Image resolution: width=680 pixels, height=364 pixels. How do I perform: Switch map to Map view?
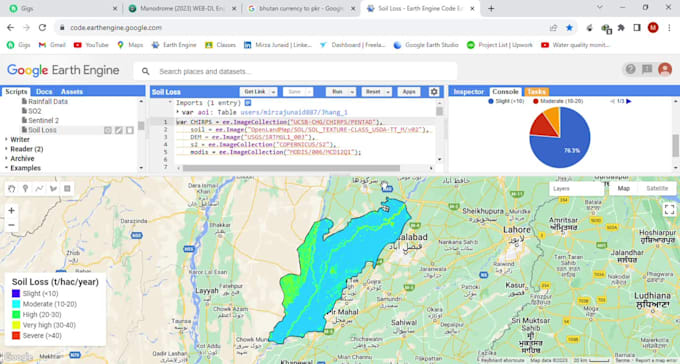point(624,188)
